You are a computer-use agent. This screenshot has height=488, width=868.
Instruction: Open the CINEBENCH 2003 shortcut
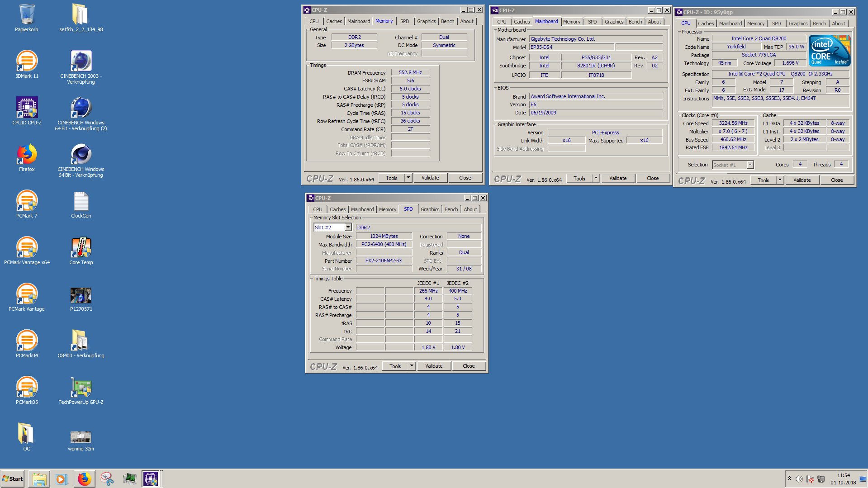81,68
